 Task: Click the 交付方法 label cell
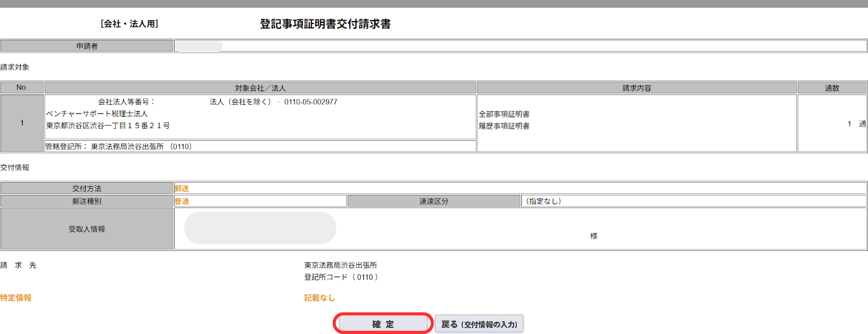coord(87,188)
